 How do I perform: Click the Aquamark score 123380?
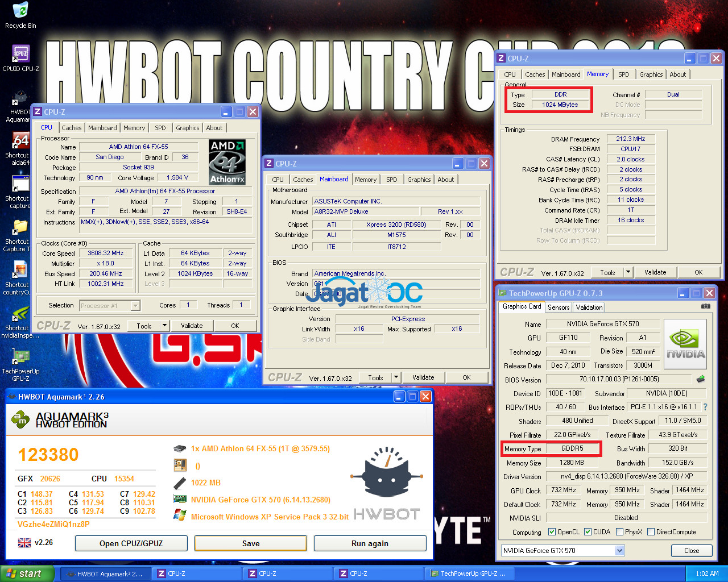pyautogui.click(x=48, y=455)
